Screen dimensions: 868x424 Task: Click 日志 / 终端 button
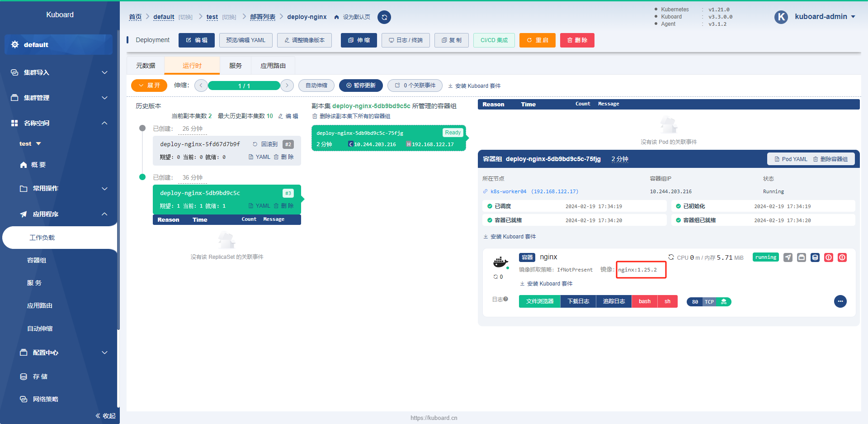click(406, 40)
